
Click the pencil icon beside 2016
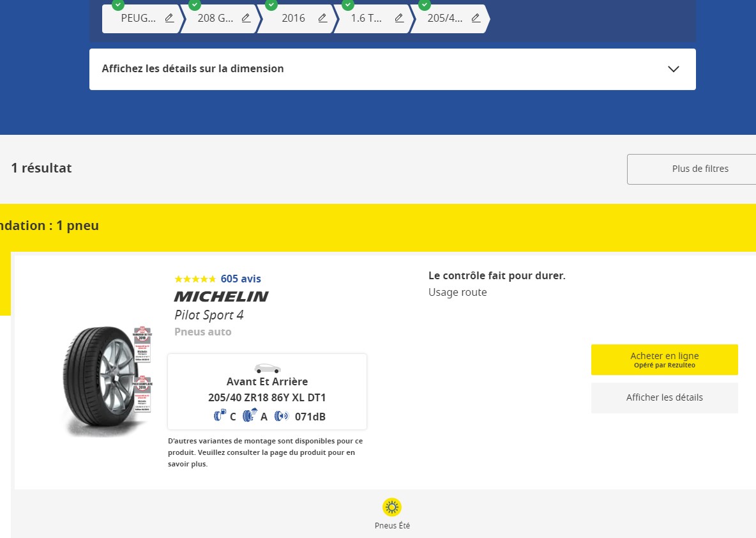(322, 19)
